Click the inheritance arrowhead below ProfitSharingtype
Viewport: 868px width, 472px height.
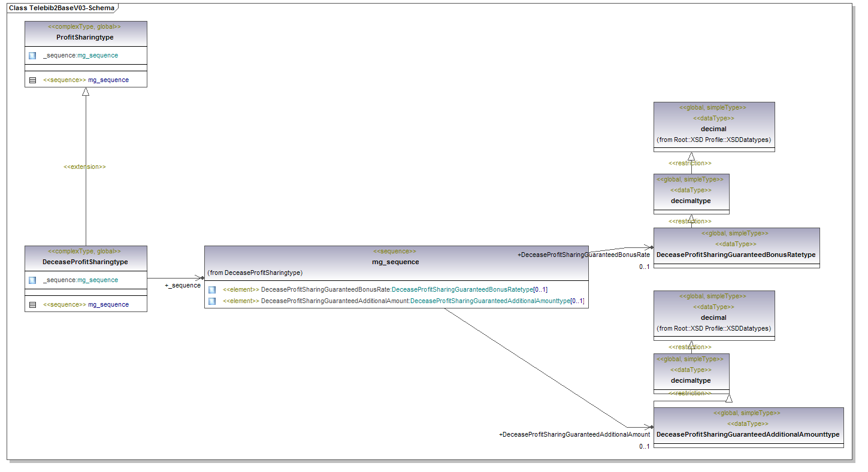pos(86,92)
